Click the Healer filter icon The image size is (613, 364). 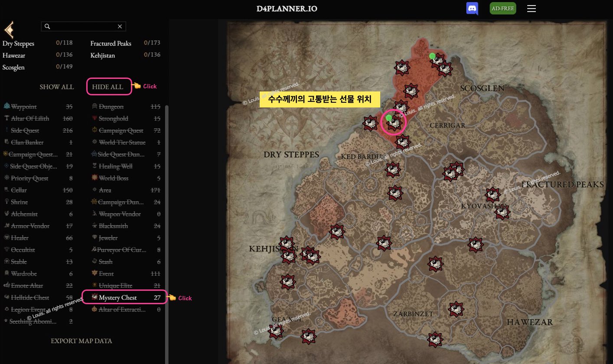click(x=7, y=237)
